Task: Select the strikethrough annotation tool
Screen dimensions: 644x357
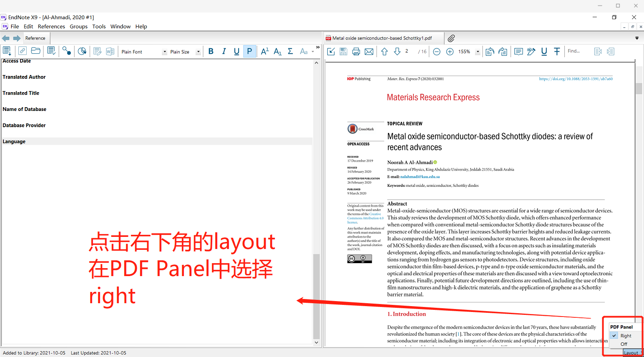Action: coord(557,51)
